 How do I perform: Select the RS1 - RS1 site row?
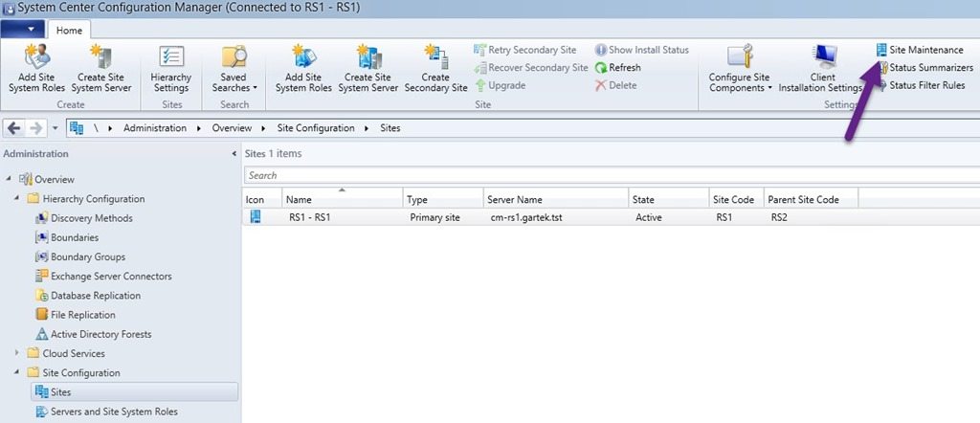[611, 217]
